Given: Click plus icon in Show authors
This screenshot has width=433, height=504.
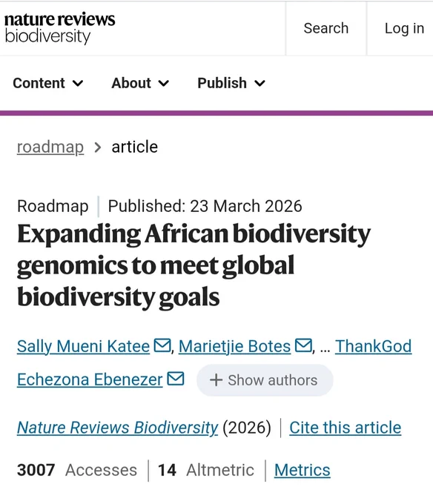Looking at the screenshot, I should pos(216,380).
